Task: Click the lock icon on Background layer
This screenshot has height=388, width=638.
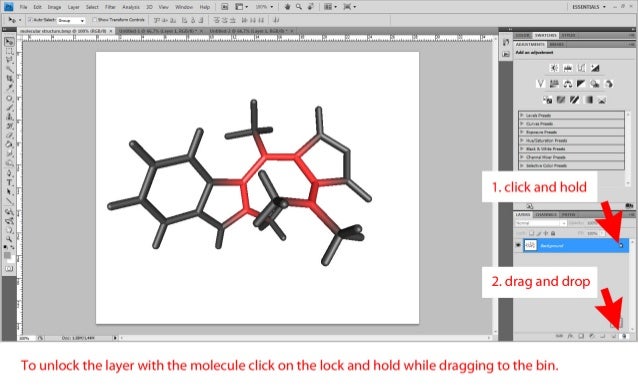Action: point(621,245)
